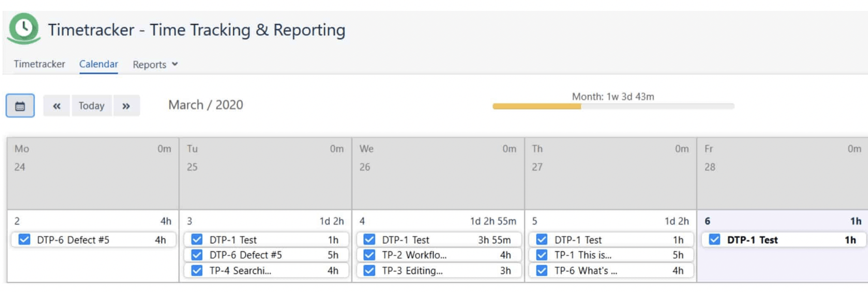The height and width of the screenshot is (292, 868).
Task: Click highlighted day number 6 header
Action: pos(707,221)
